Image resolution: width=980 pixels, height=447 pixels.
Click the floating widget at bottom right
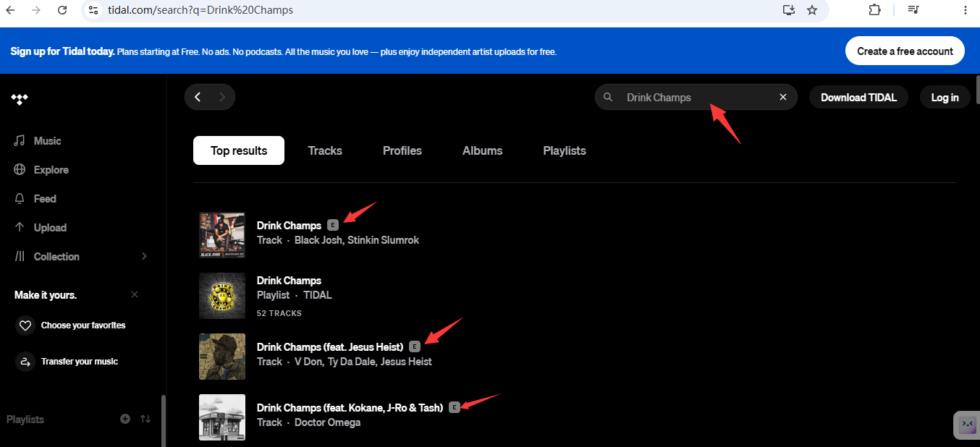tap(968, 425)
